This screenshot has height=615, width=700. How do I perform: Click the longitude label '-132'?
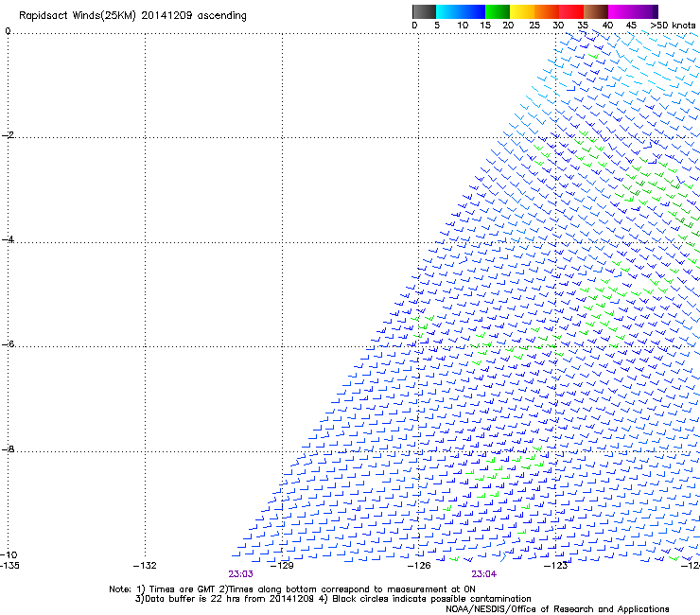point(145,566)
